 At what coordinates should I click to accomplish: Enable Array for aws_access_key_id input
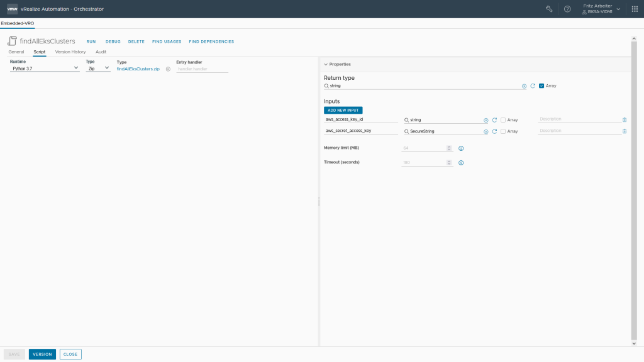[x=503, y=119]
